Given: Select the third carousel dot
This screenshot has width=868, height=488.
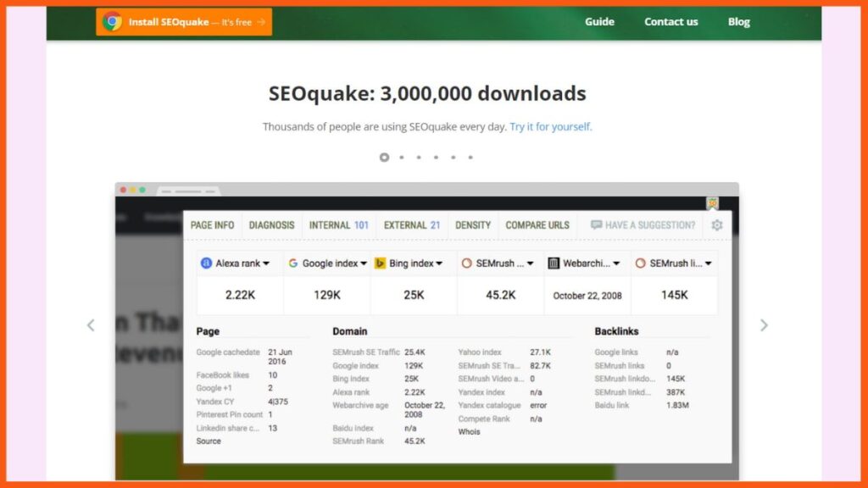Looking at the screenshot, I should 419,157.
